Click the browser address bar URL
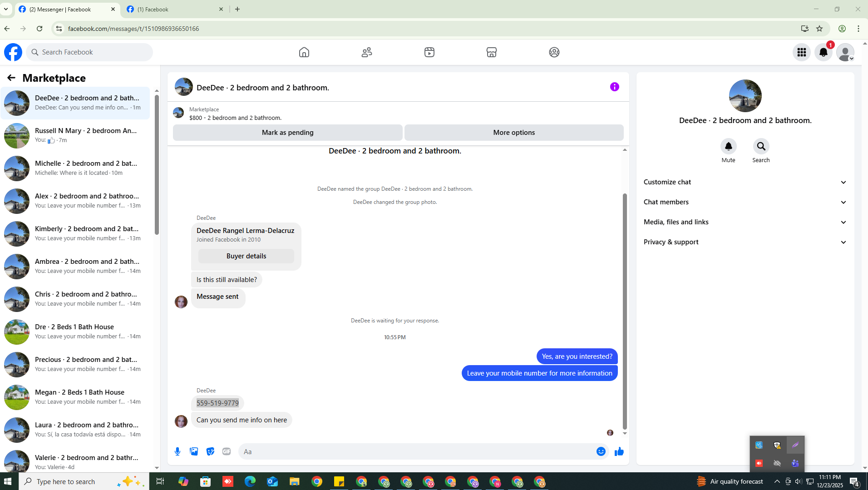 coord(133,29)
